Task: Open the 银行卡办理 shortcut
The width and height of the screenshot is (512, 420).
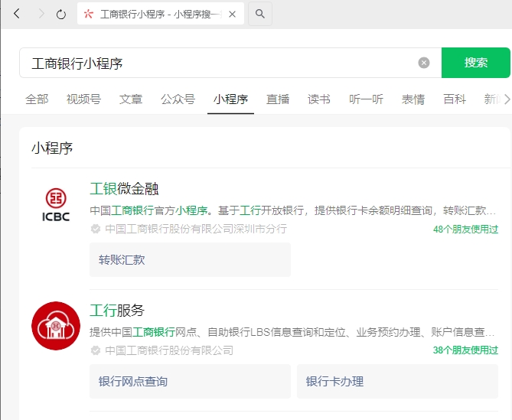Action: (x=397, y=381)
